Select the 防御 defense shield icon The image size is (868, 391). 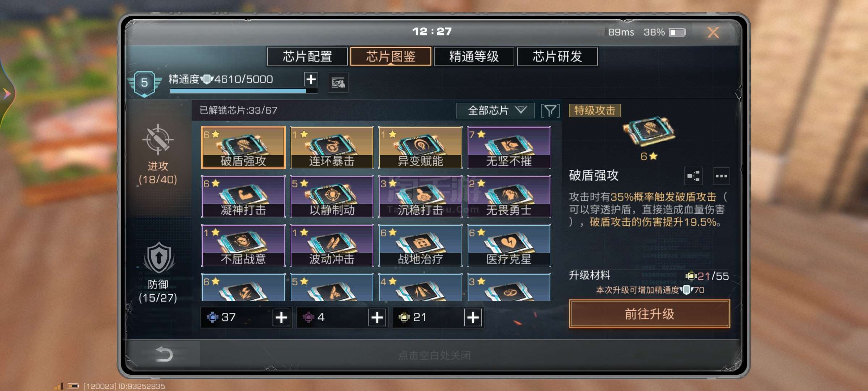pyautogui.click(x=158, y=258)
